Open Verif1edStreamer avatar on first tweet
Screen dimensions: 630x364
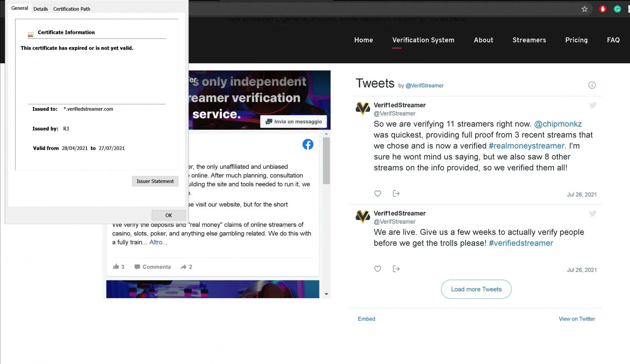(x=363, y=108)
